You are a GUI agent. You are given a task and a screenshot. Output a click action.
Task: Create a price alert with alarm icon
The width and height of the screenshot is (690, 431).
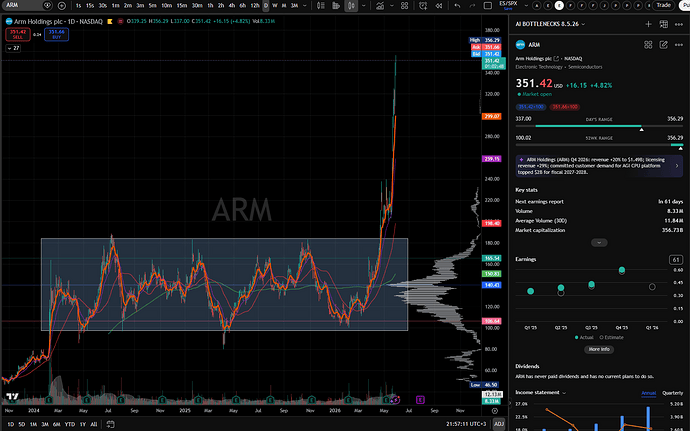point(423,6)
